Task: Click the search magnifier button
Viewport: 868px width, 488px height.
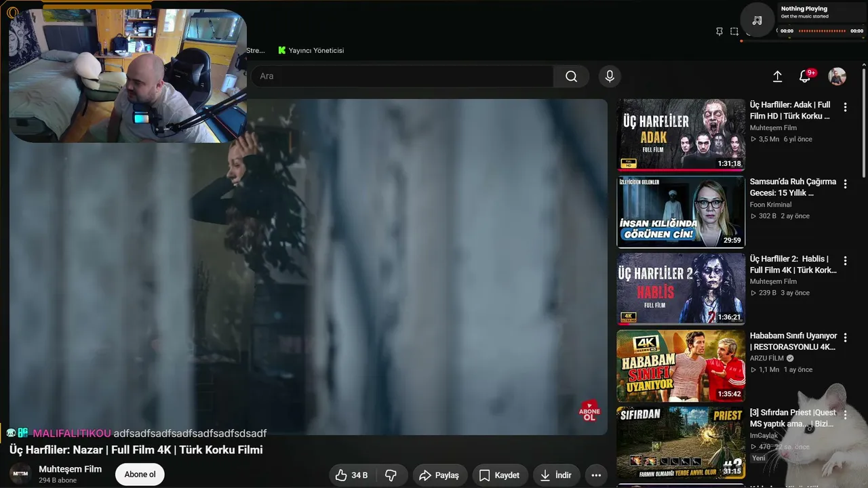Action: coord(571,77)
